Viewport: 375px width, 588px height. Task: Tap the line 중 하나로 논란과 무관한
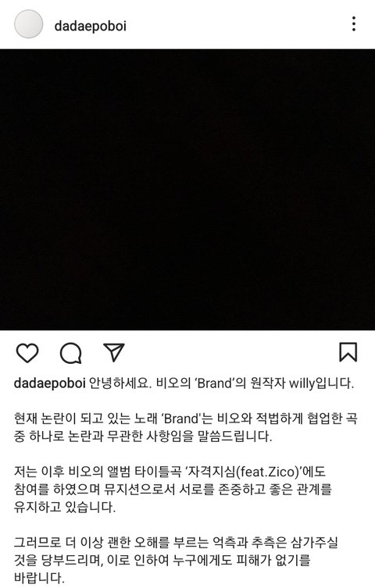tap(143, 437)
